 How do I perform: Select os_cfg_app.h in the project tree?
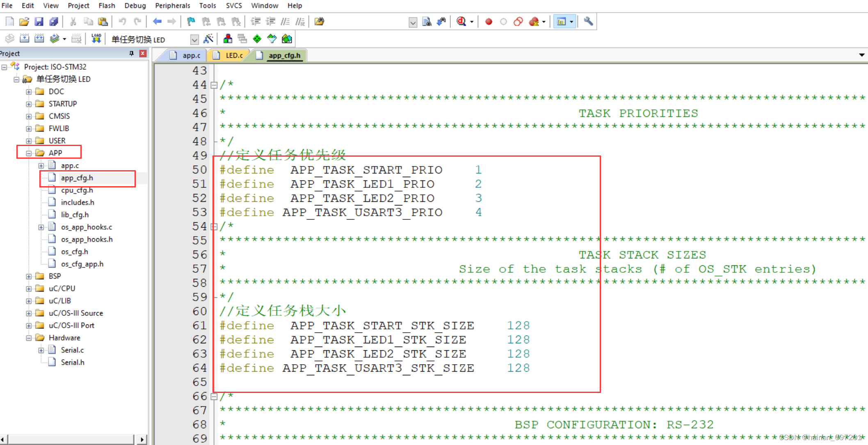click(x=82, y=264)
